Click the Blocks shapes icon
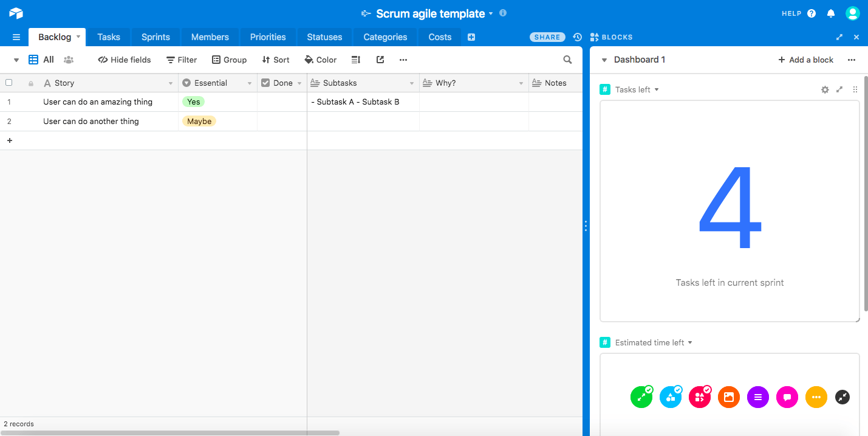This screenshot has width=868, height=436. (x=594, y=37)
